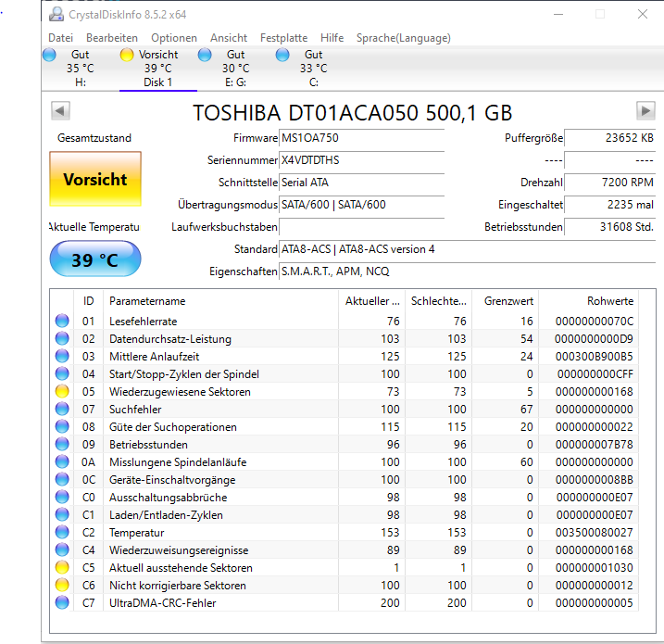Click the CrystalDiskInfo app icon in title bar
This screenshot has height=644, width=664.
point(56,15)
